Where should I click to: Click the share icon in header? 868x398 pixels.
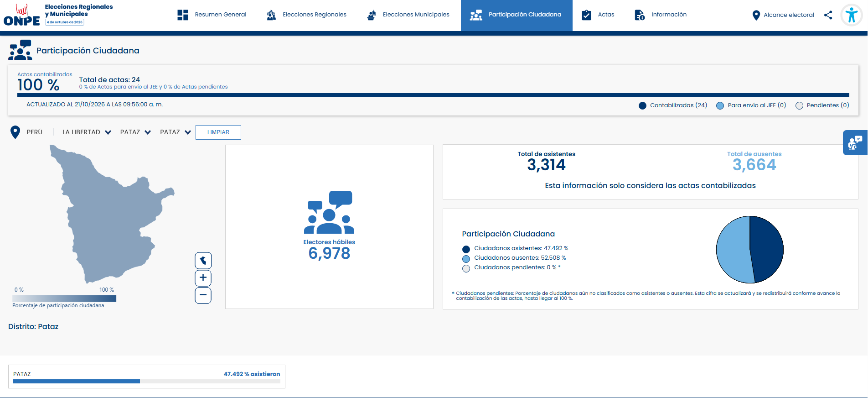point(828,15)
